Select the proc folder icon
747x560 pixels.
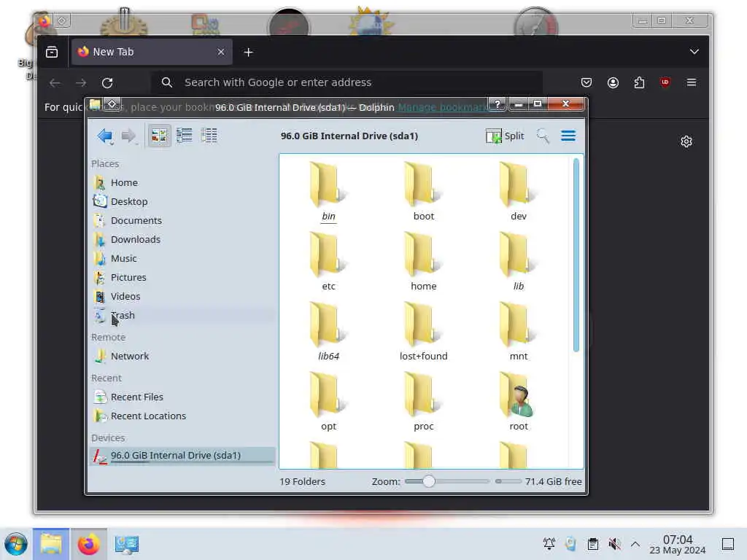click(x=423, y=394)
